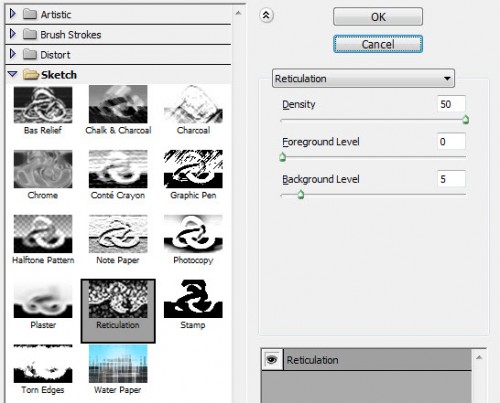
Task: Collapse the filter gallery with double chevron
Action: pos(266,15)
